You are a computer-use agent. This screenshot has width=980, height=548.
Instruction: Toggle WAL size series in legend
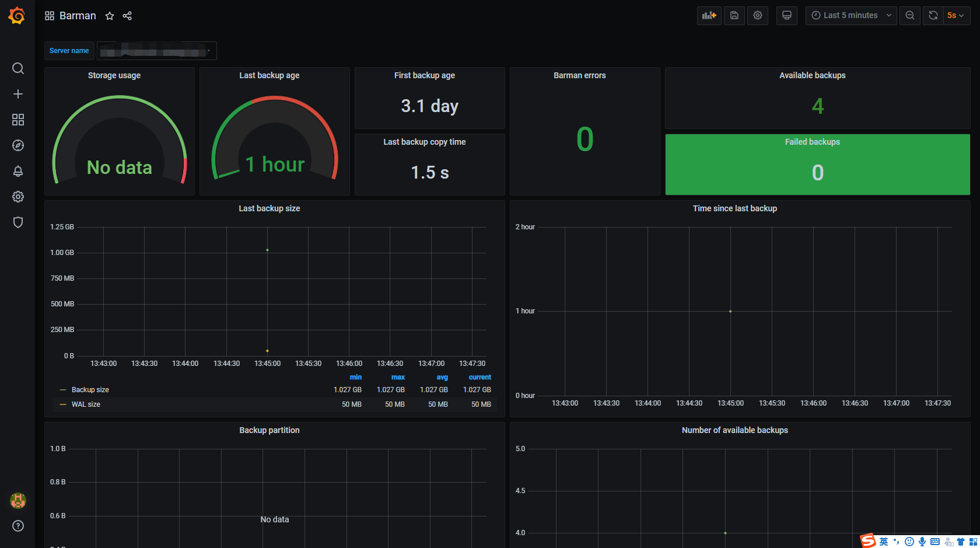[86, 404]
